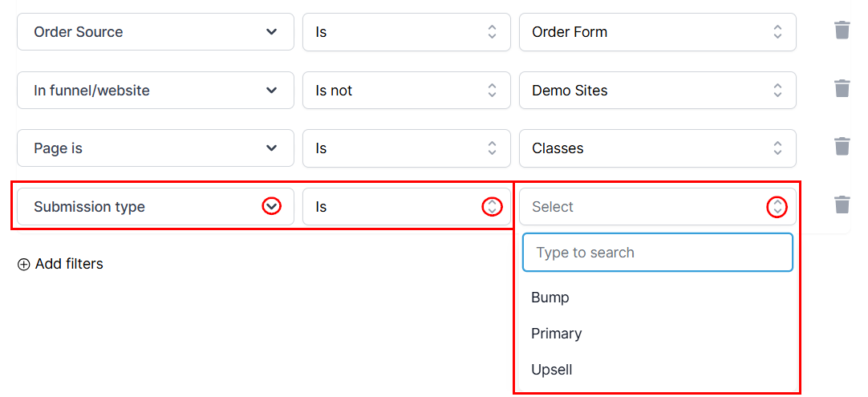The image size is (868, 397).
Task: Select the Primary submission type option
Action: coord(556,334)
